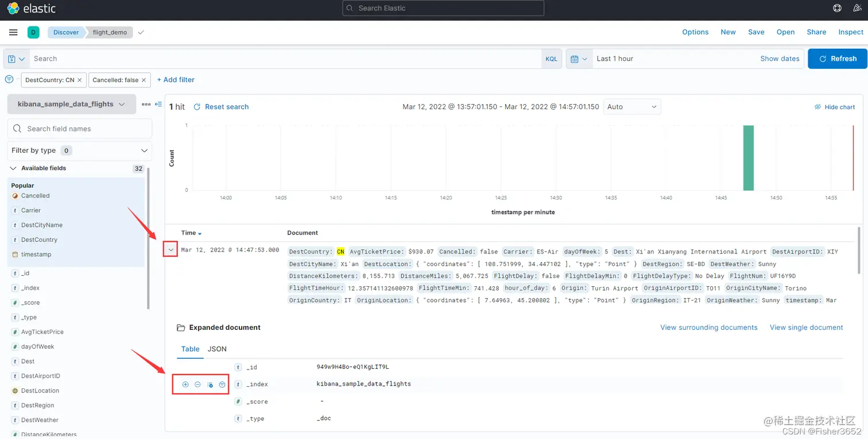Open the help menu globe icon
Viewport: 868px width, 439px height.
[x=838, y=8]
